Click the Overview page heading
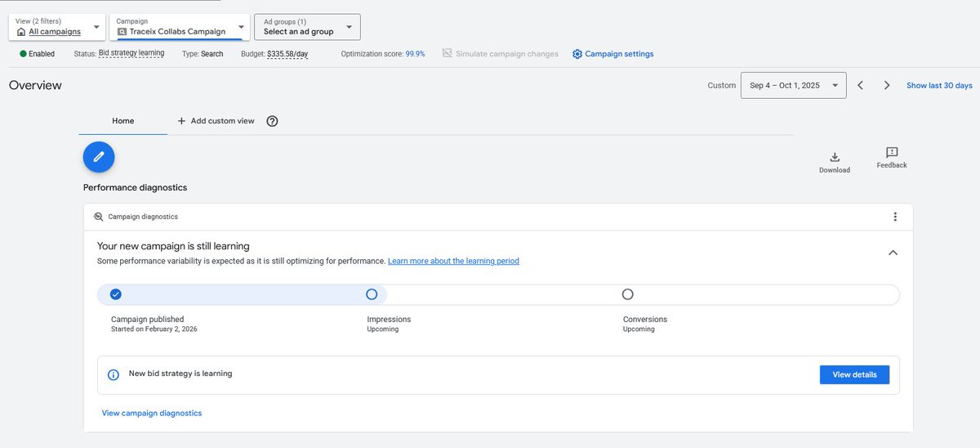980x448 pixels. [x=35, y=85]
